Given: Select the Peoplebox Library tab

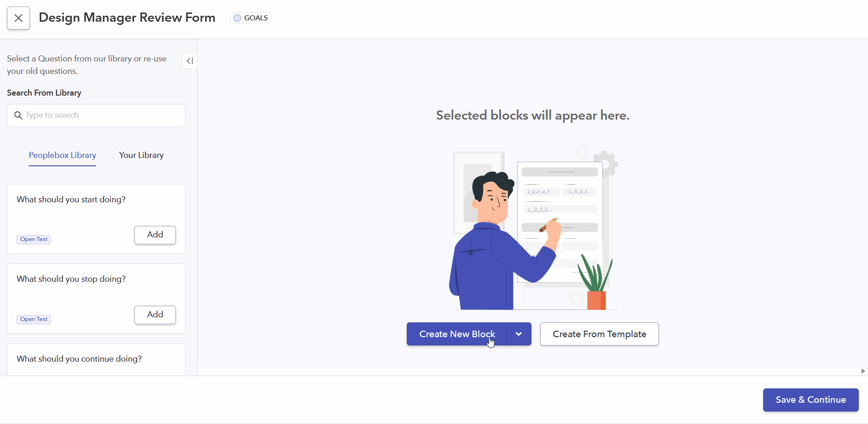Looking at the screenshot, I should [62, 155].
